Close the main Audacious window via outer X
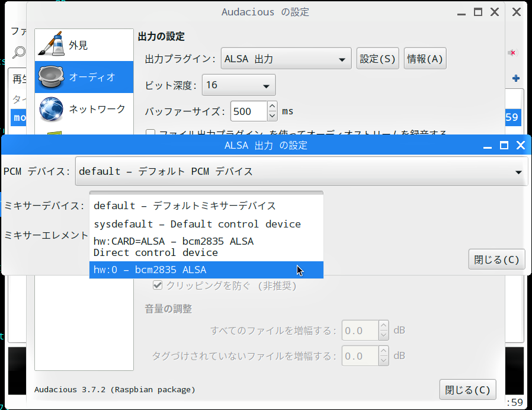This screenshot has width=532, height=410. pyautogui.click(x=517, y=12)
